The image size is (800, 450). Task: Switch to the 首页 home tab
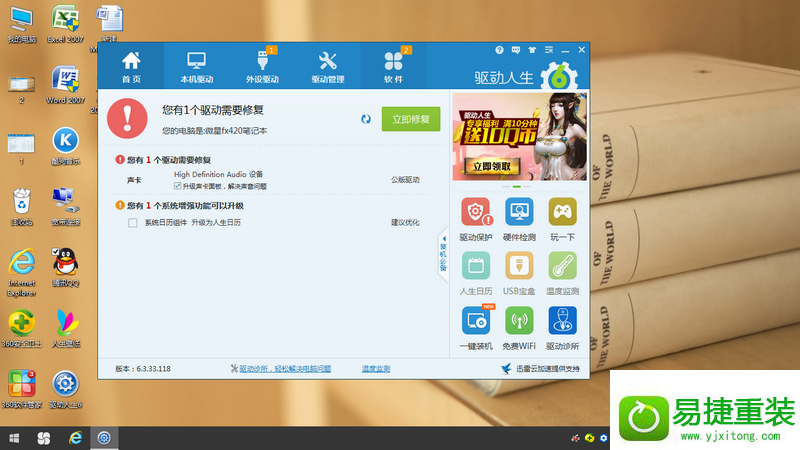(131, 66)
